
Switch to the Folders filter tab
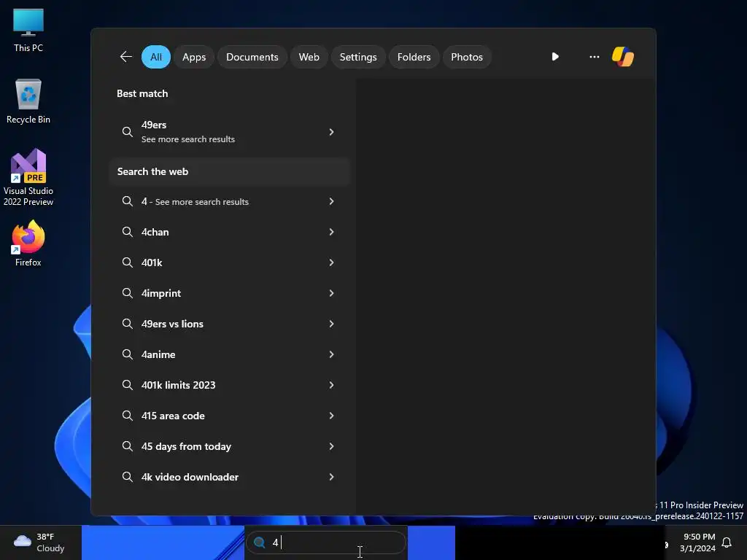point(414,57)
